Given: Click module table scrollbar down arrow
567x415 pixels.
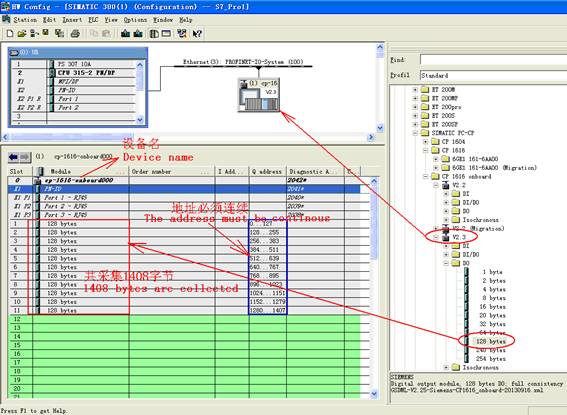Looking at the screenshot, I should tap(374, 393).
